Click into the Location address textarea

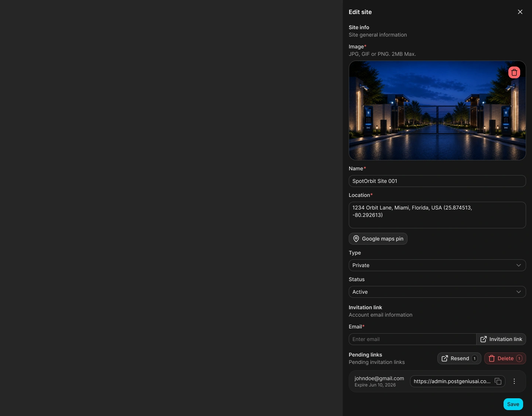(x=437, y=215)
